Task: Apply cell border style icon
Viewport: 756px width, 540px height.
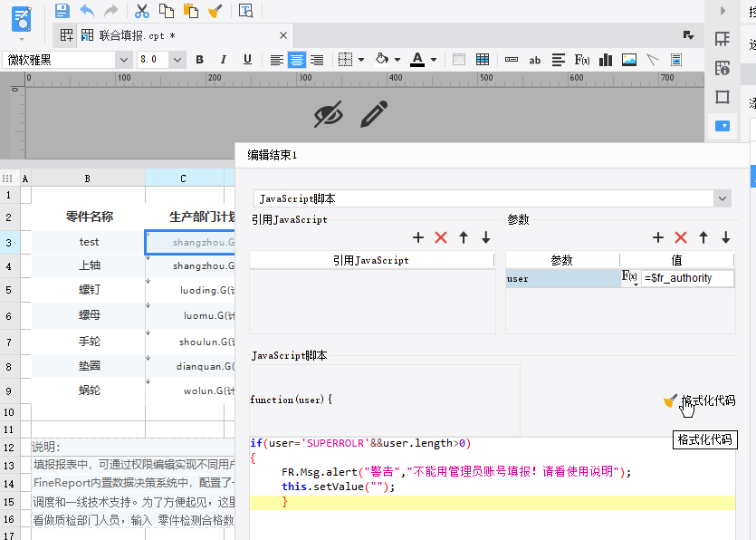Action: 345,60
